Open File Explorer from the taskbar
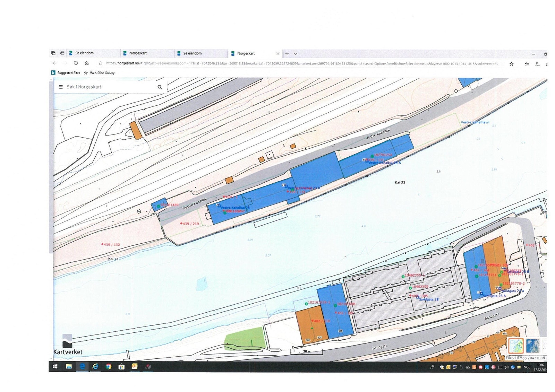555x392 pixels. pyautogui.click(x=69, y=366)
